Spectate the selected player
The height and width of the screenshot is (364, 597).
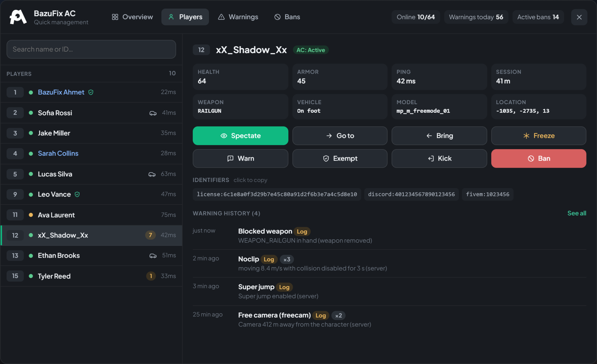[x=240, y=136]
